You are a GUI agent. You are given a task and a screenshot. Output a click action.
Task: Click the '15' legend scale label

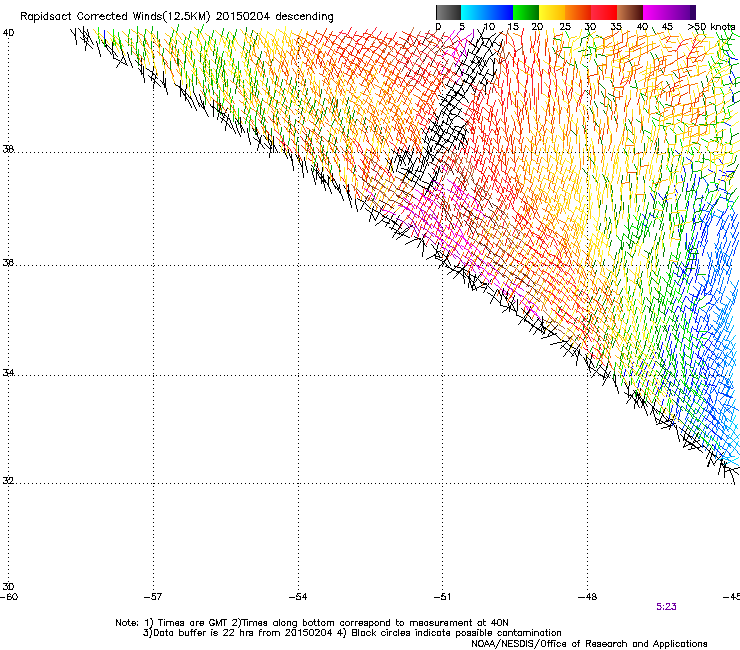coord(513,27)
